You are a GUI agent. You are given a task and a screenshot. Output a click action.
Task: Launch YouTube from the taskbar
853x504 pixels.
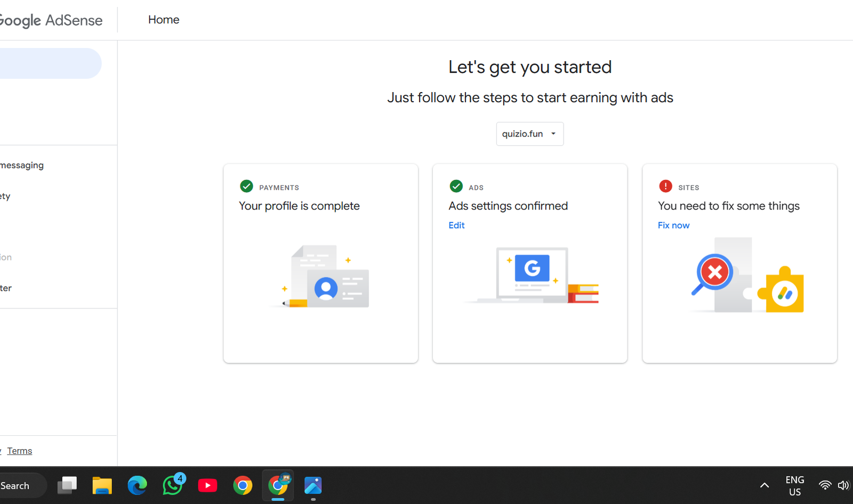tap(207, 485)
